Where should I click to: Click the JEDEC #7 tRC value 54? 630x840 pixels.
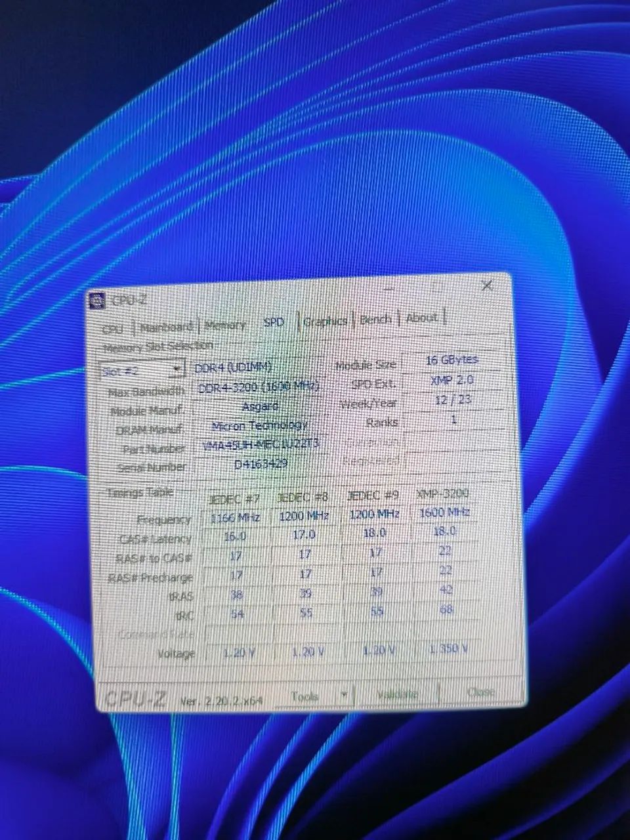237,614
